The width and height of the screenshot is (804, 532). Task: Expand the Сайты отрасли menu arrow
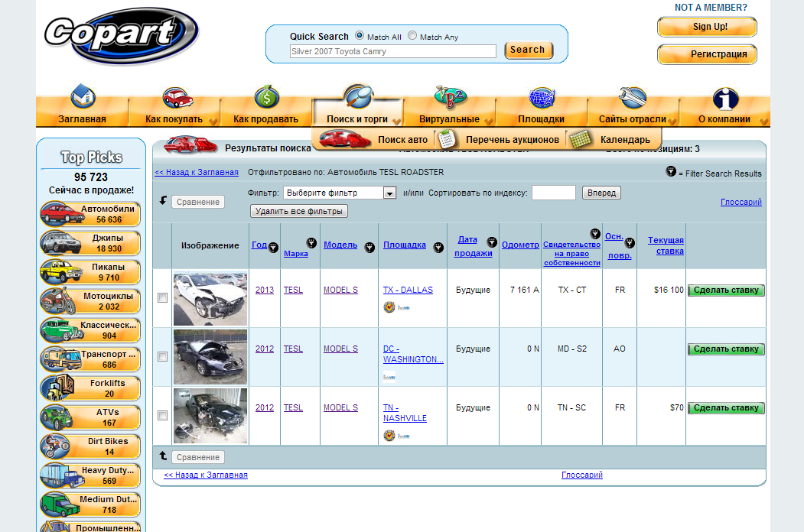pos(672,122)
